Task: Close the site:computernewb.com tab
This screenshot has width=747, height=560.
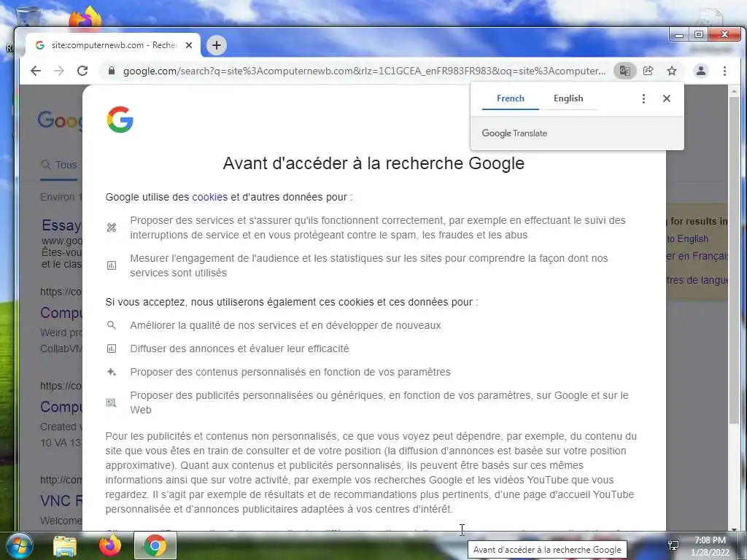Action: [189, 45]
